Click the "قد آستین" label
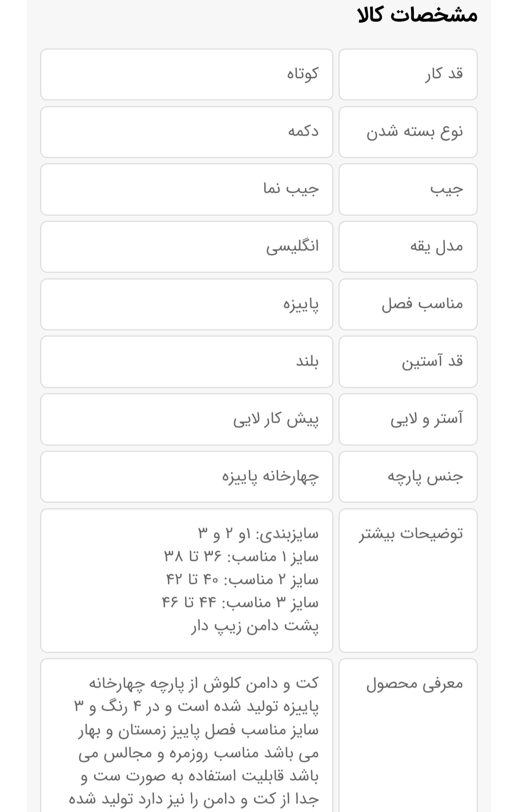This screenshot has width=518, height=812. tap(432, 361)
